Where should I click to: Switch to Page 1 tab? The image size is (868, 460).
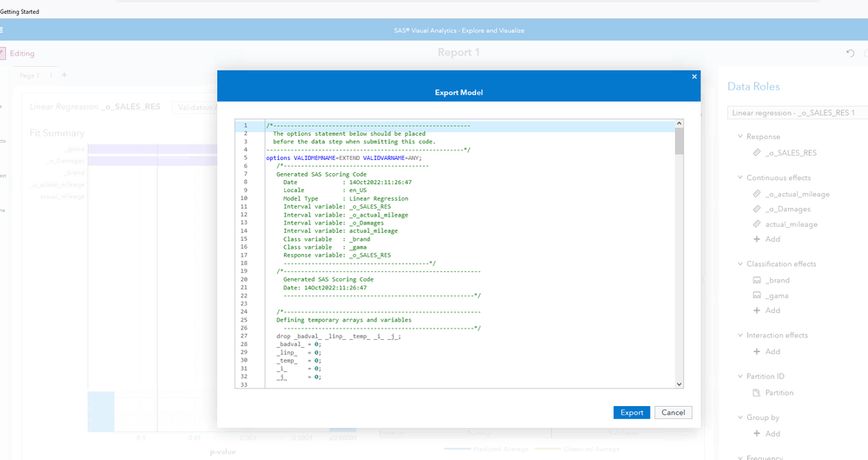[30, 76]
